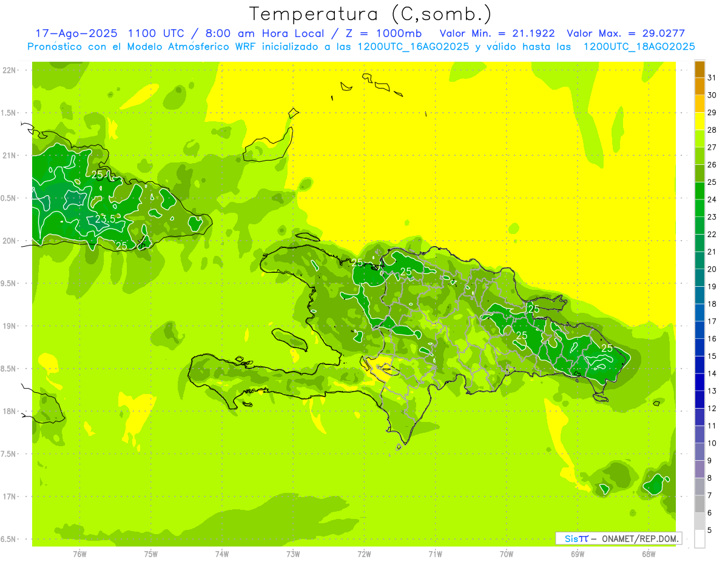The image size is (728, 562).
Task: Click the "Temperatura (C,somb.)" chart title
Action: click(x=370, y=14)
